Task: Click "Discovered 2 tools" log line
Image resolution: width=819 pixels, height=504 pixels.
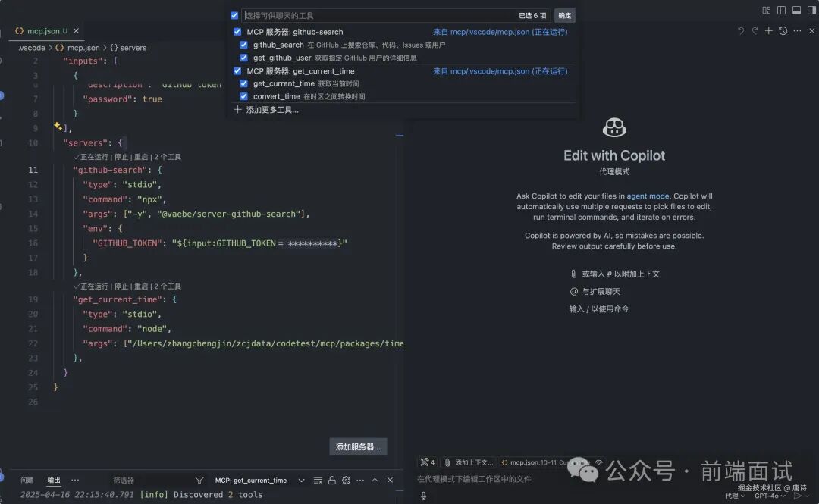Action: coord(218,495)
